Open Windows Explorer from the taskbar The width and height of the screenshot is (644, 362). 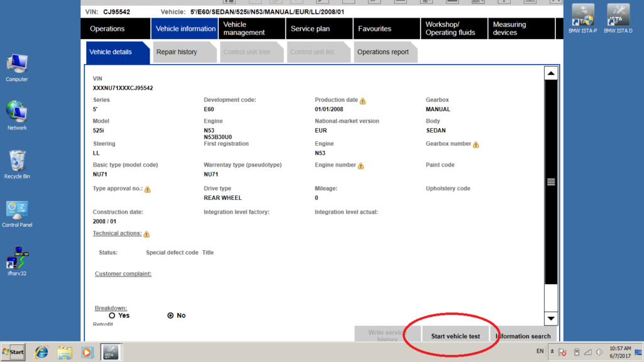[x=65, y=352]
